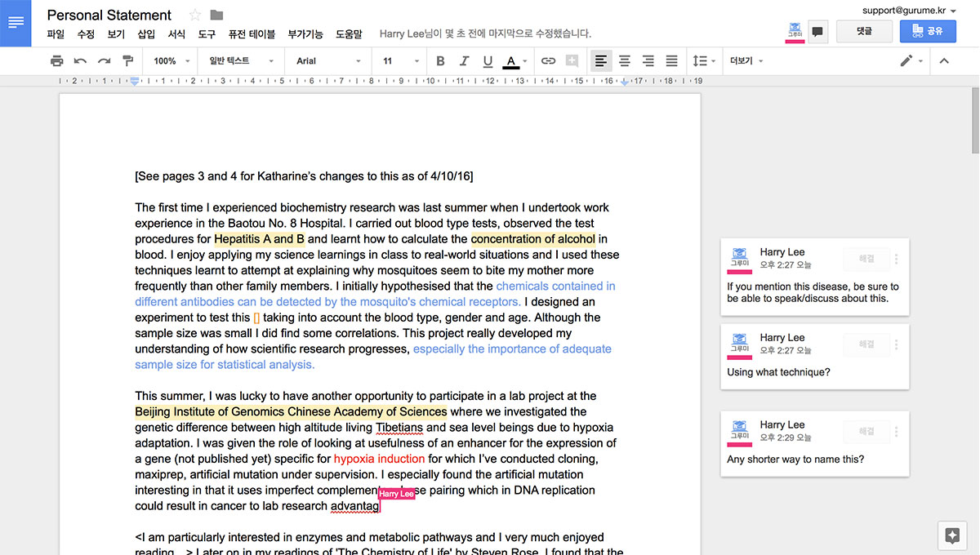Hide the menus with chevron-up icon
Viewport: 980px width, 555px height.
tap(944, 61)
